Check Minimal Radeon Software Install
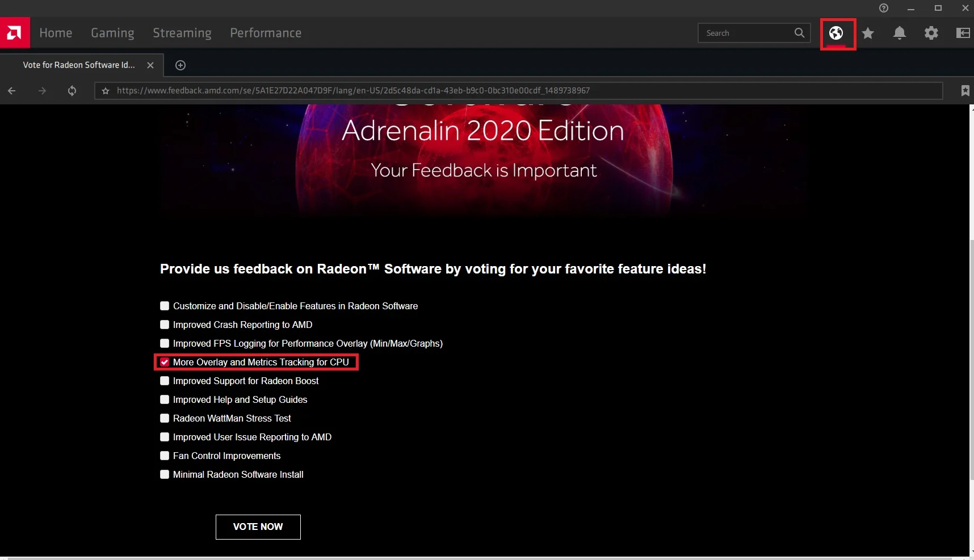 click(x=165, y=474)
